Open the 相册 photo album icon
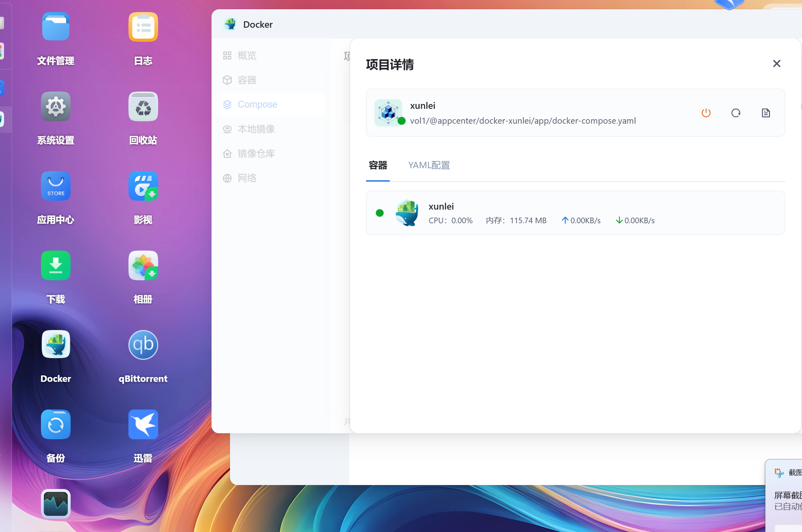Viewport: 802px width, 532px height. click(143, 265)
